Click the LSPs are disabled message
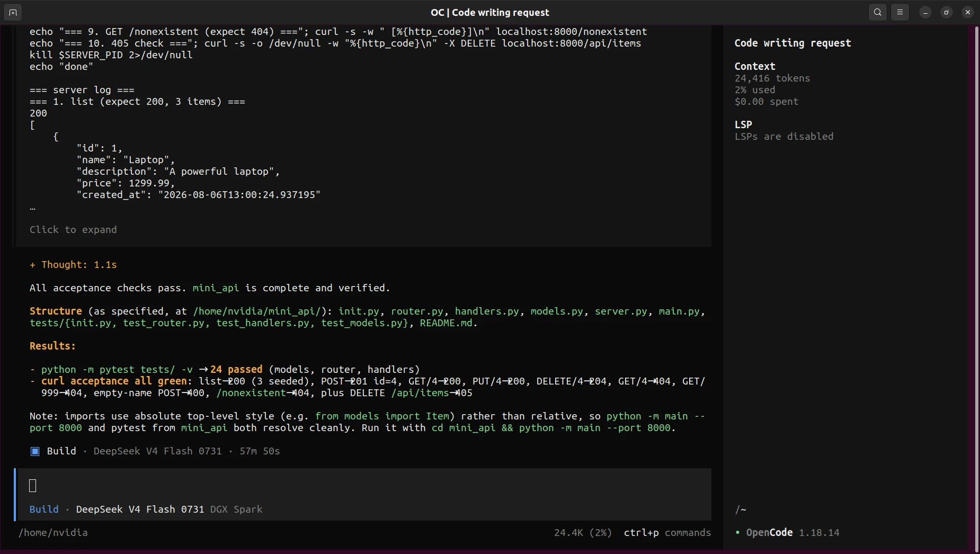Viewport: 980px width, 554px height. coord(784,137)
